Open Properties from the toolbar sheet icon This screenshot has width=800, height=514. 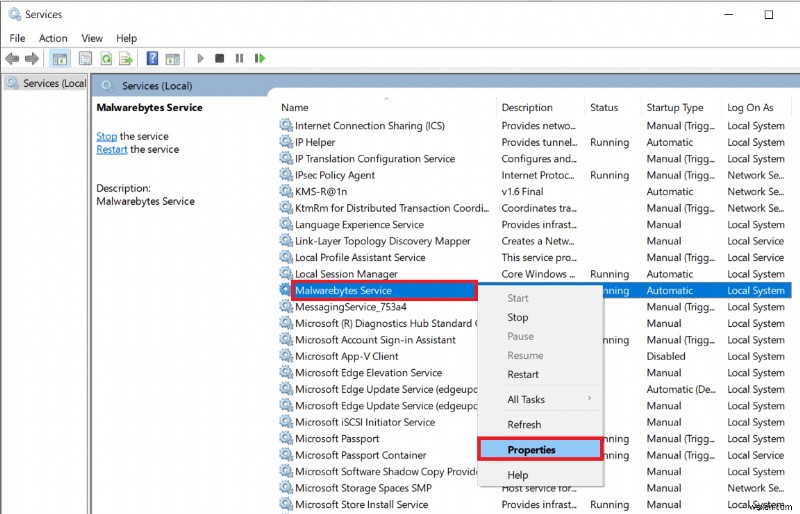coord(85,59)
